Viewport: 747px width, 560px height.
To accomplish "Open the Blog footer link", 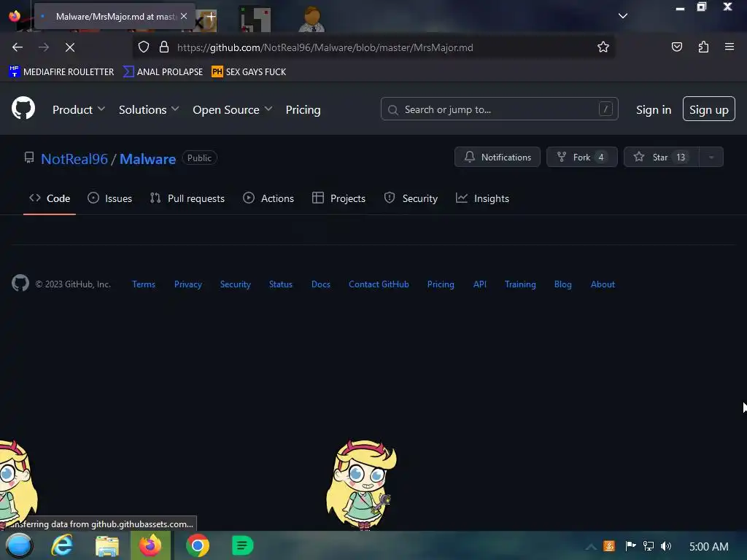I will [x=562, y=284].
